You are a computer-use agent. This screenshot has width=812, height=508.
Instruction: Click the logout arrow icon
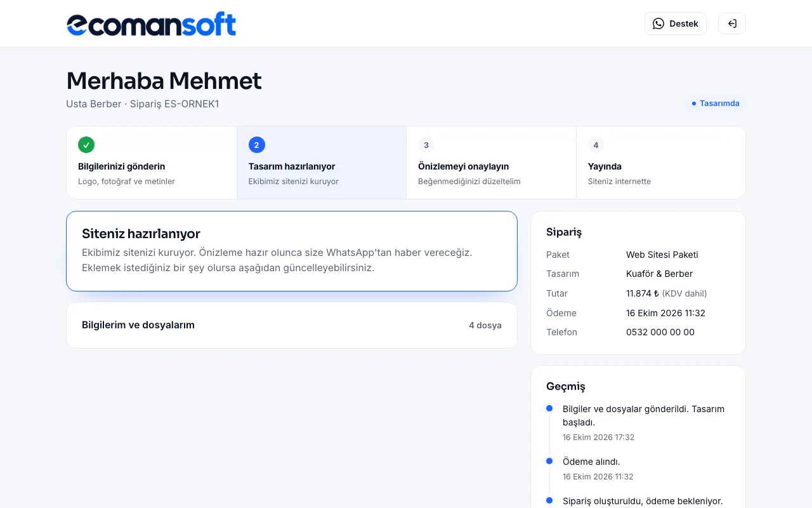pyautogui.click(x=732, y=23)
